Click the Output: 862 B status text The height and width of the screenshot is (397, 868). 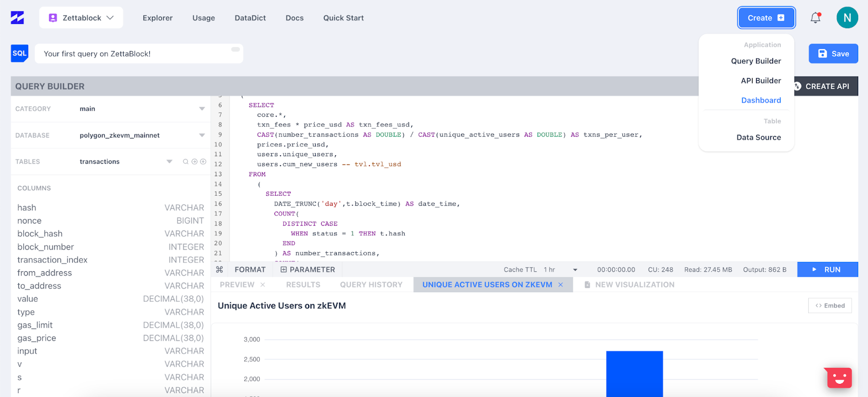764,270
